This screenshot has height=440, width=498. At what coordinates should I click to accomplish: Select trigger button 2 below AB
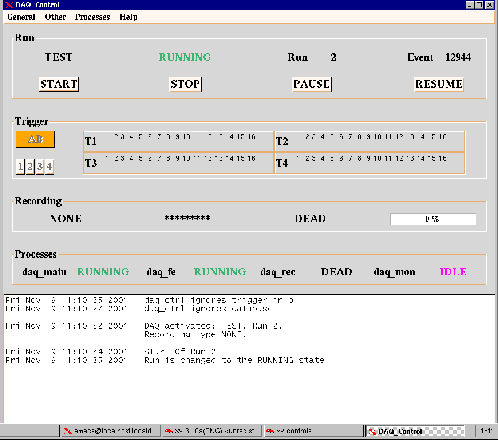pos(30,166)
